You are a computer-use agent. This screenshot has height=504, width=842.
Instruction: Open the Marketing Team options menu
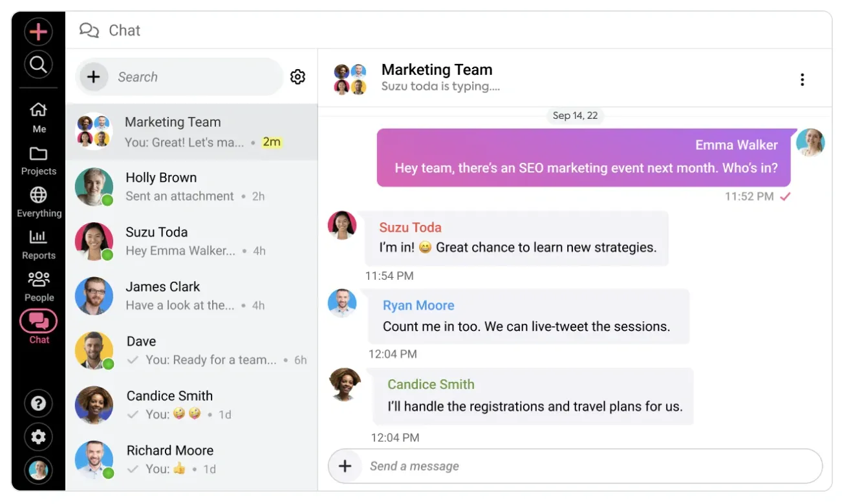click(x=802, y=79)
